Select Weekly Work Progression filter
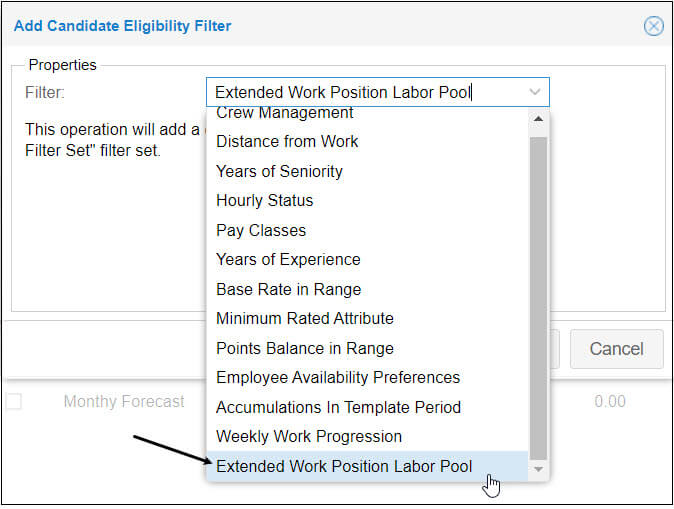This screenshot has height=509, width=674. pyautogui.click(x=308, y=437)
